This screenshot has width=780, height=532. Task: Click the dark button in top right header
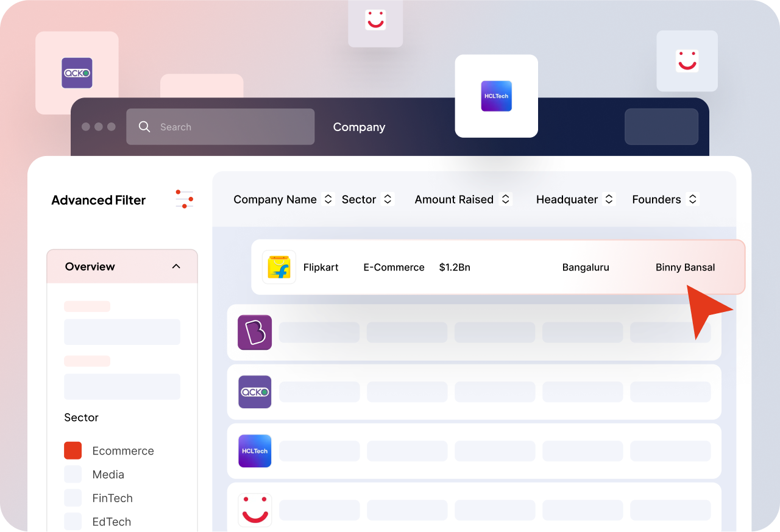pyautogui.click(x=661, y=127)
